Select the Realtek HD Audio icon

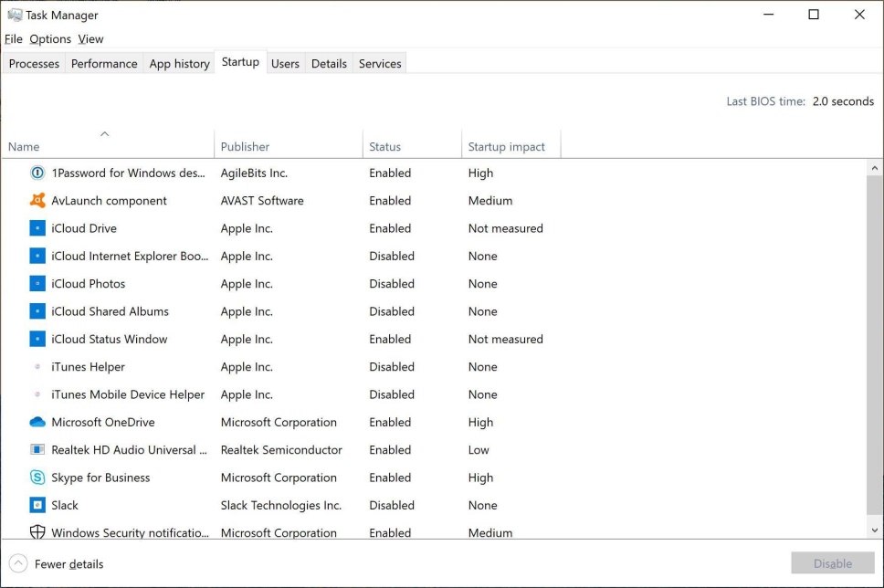click(37, 450)
